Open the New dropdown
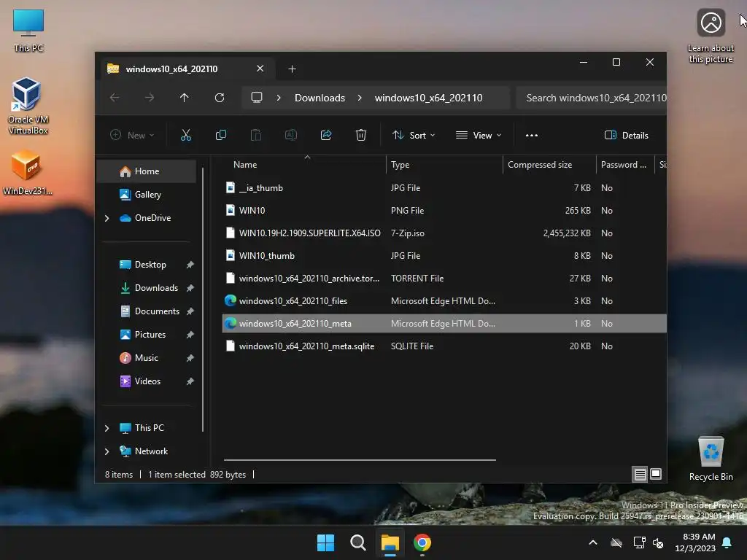This screenshot has height=560, width=747. click(x=133, y=135)
